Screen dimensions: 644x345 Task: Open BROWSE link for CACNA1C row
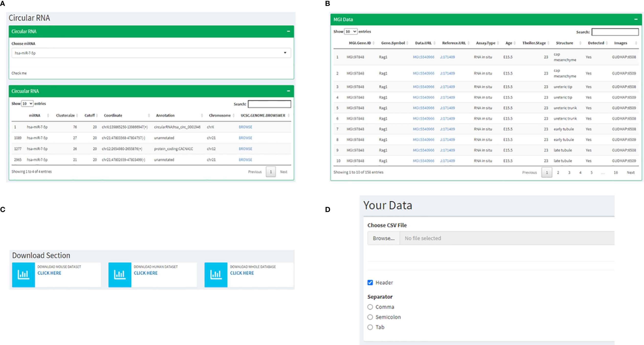pos(245,149)
